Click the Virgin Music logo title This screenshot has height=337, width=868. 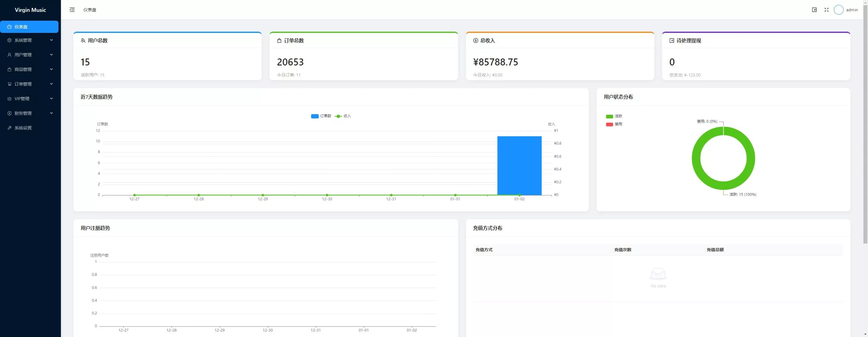point(30,10)
